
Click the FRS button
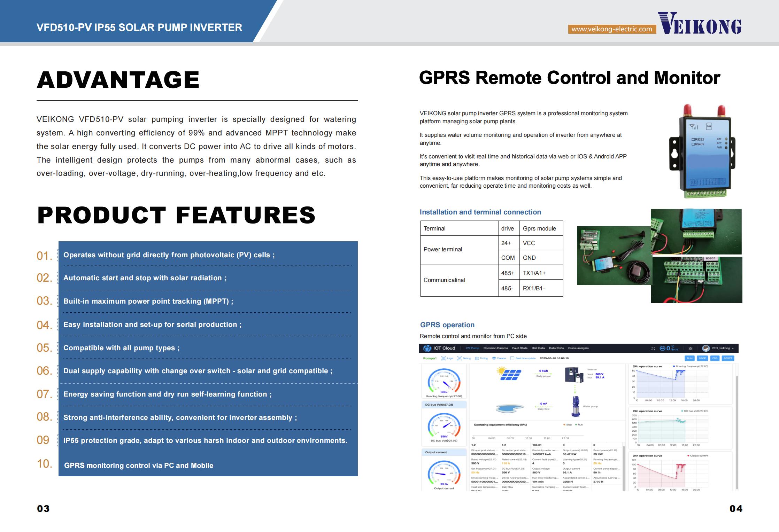[715, 358]
